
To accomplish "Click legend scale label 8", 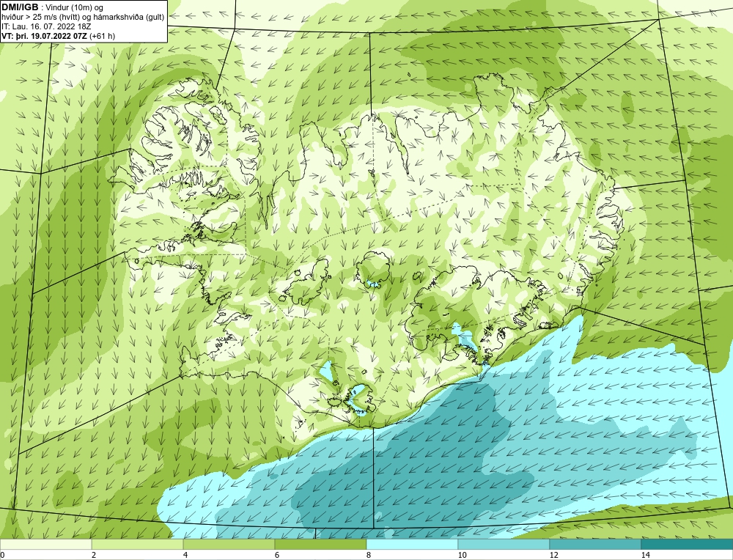I will 369,555.
